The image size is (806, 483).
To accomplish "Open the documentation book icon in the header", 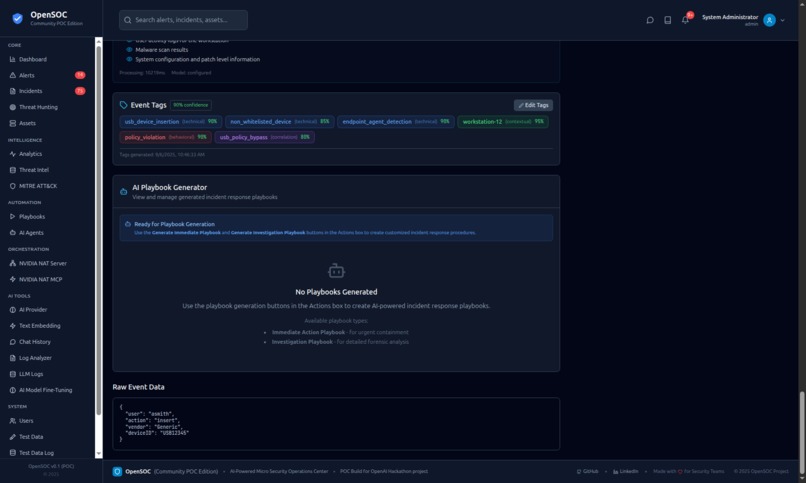I will click(x=667, y=20).
